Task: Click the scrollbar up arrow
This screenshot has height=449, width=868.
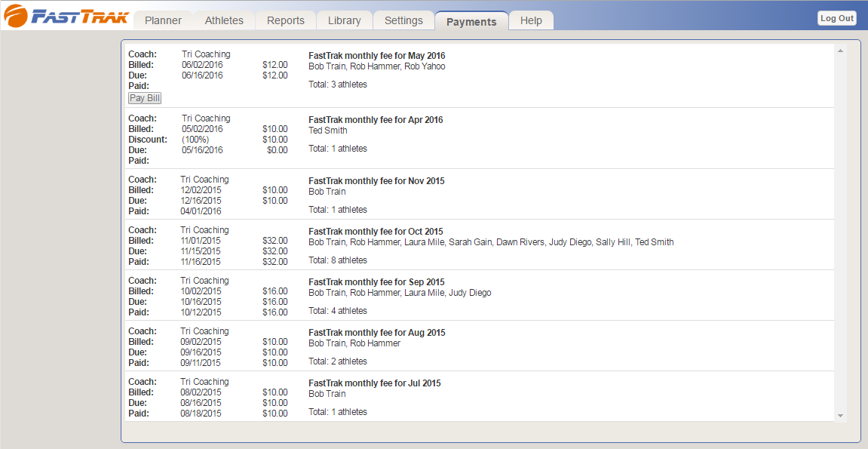Action: click(840, 51)
